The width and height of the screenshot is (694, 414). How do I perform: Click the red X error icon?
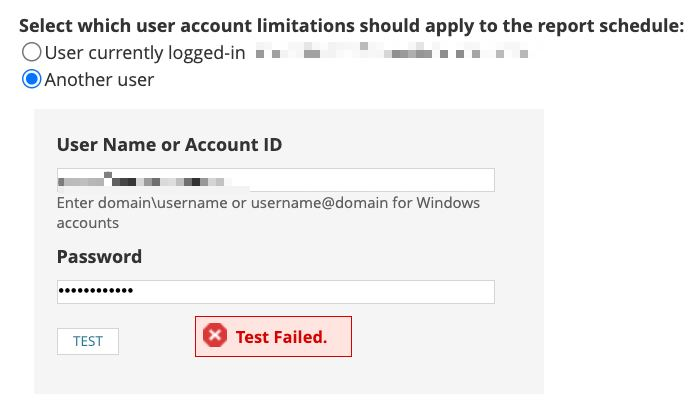(215, 337)
